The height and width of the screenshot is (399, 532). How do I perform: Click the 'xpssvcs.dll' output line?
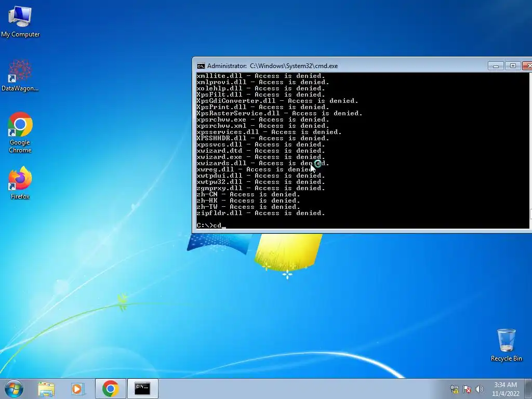261,144
